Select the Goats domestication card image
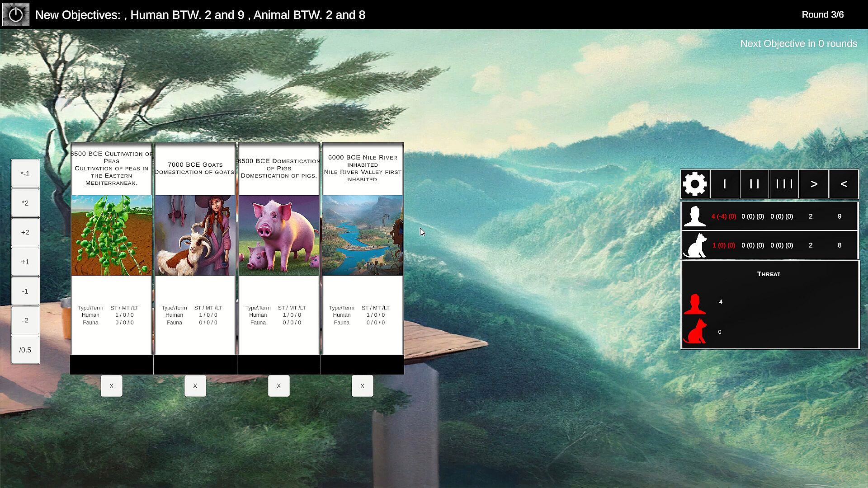Screen dimensions: 868x488 tap(195, 235)
